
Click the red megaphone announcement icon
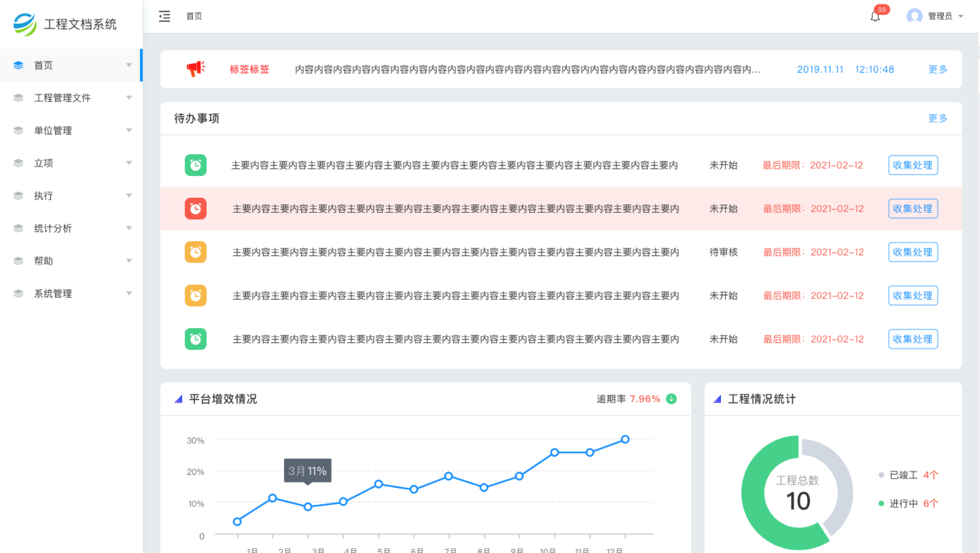195,69
